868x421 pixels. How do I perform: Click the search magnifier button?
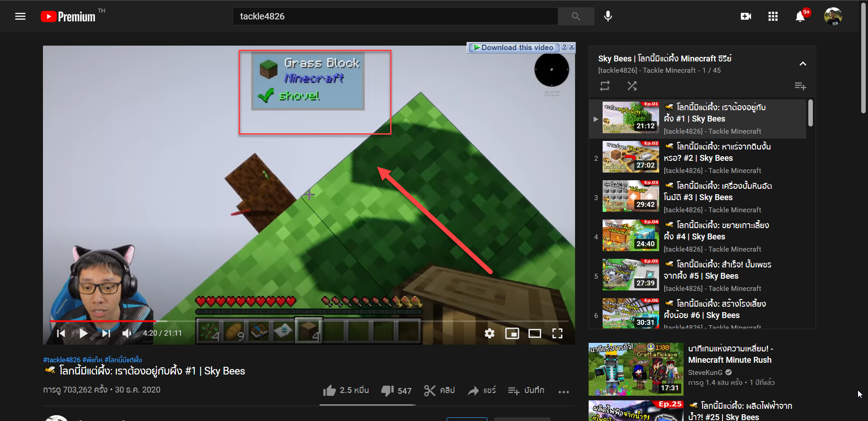click(x=576, y=16)
